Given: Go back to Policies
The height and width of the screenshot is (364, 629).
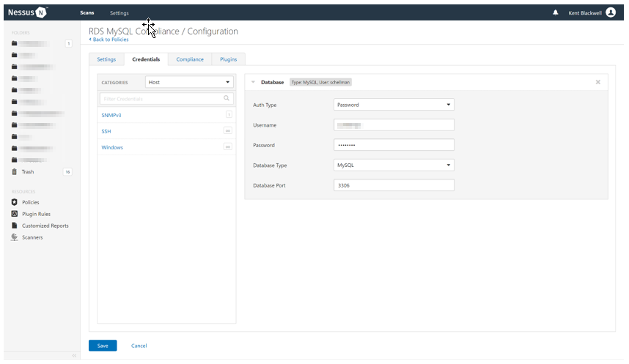Looking at the screenshot, I should click(108, 40).
